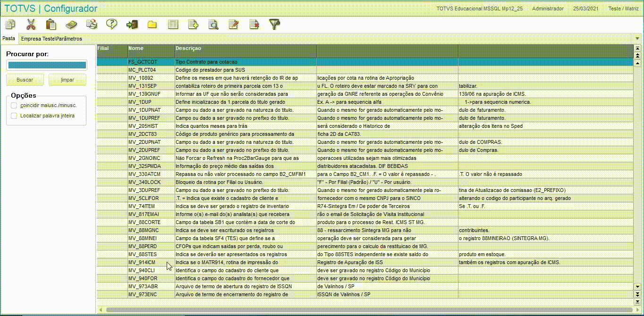Select the MV_2DCT83 parameter row
Viewport: 644px width, 316px height.
coord(364,134)
